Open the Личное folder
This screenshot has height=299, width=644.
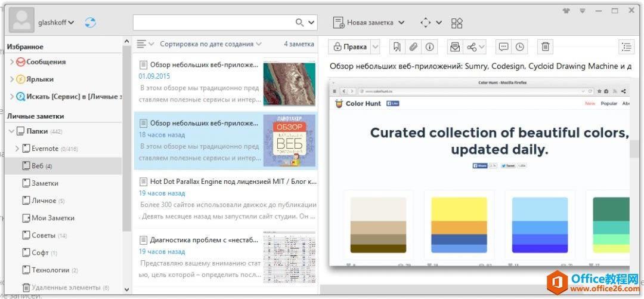tap(43, 201)
